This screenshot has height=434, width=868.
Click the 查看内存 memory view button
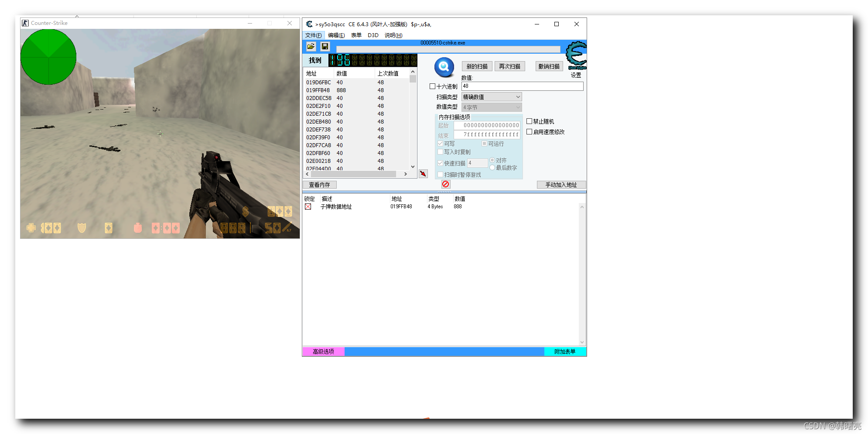pos(320,185)
